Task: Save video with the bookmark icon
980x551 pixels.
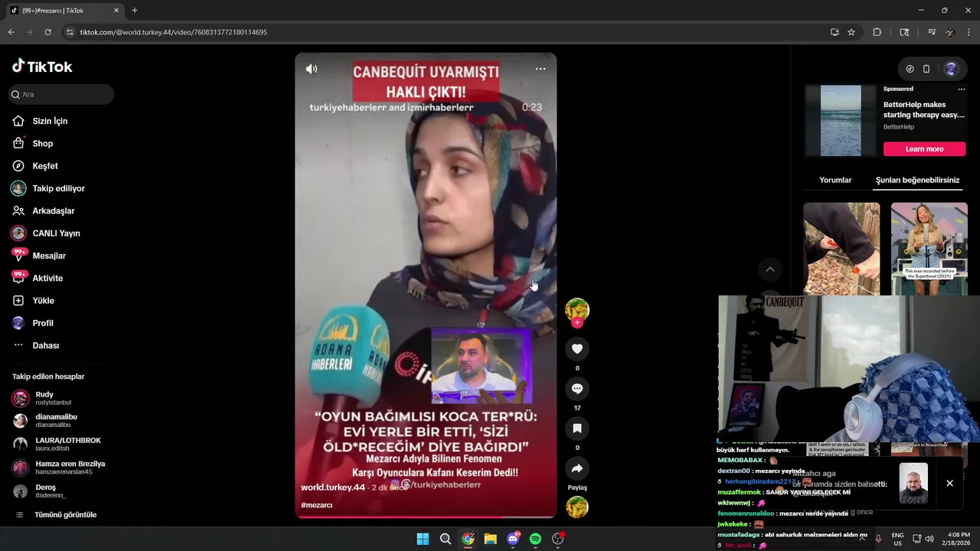Action: [x=577, y=429]
